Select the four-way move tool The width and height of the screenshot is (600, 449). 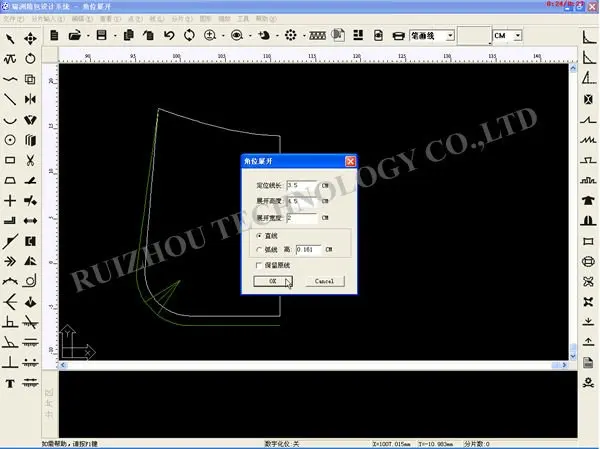30,38
